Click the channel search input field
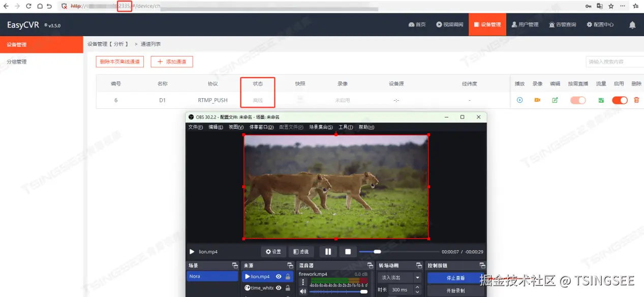This screenshot has width=644, height=297. (x=615, y=62)
